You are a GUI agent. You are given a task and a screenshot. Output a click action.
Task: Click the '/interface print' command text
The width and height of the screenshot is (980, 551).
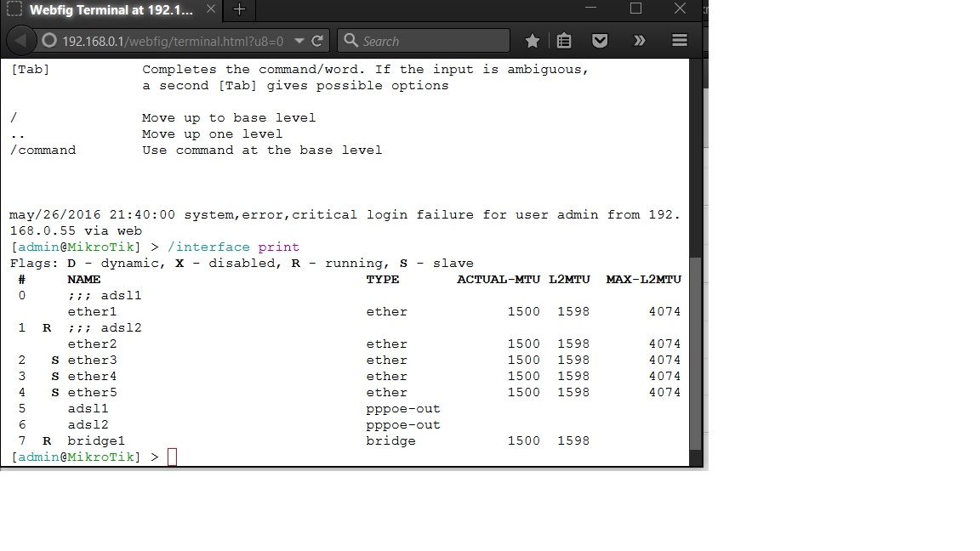coord(233,247)
